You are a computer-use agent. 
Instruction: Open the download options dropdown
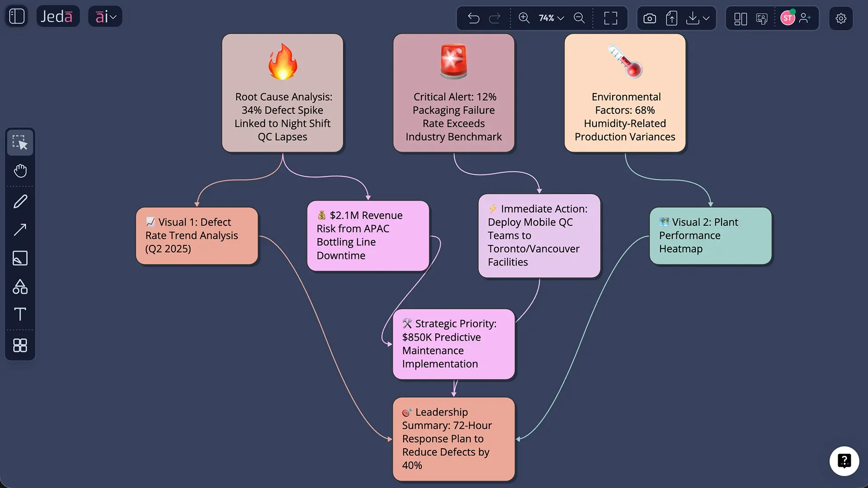coord(698,18)
